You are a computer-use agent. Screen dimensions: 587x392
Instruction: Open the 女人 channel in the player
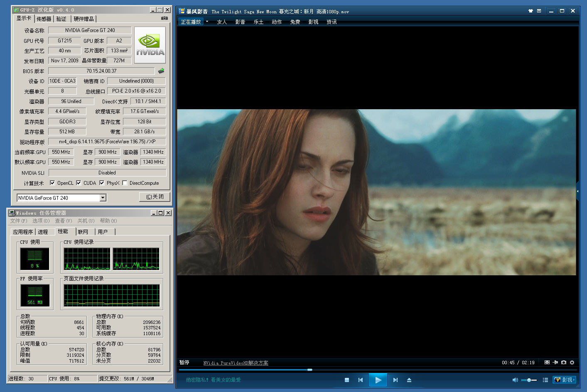(222, 22)
